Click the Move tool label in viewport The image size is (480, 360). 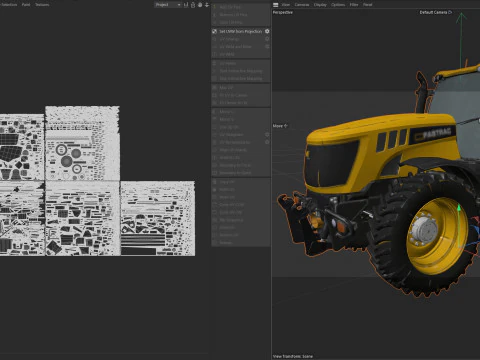pyautogui.click(x=280, y=126)
